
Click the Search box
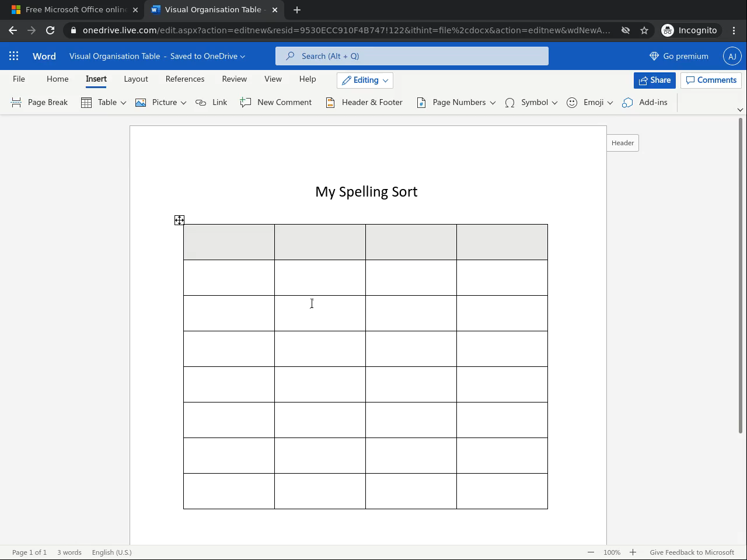412,56
